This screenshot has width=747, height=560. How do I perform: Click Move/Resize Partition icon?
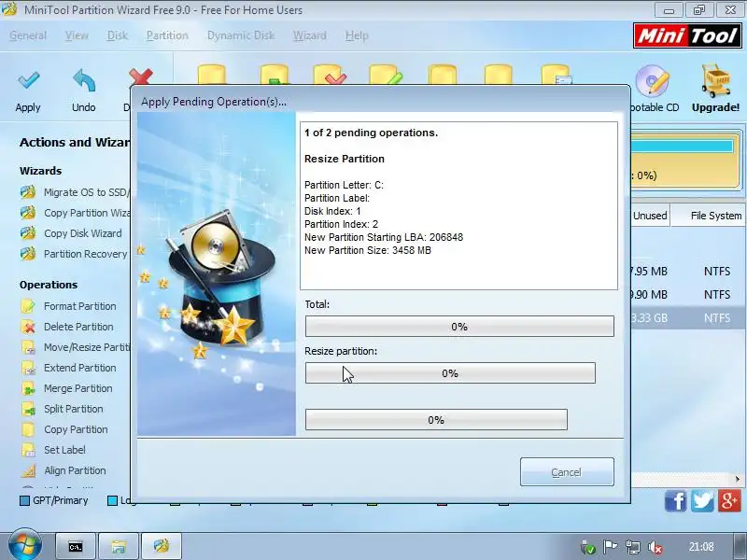(28, 347)
